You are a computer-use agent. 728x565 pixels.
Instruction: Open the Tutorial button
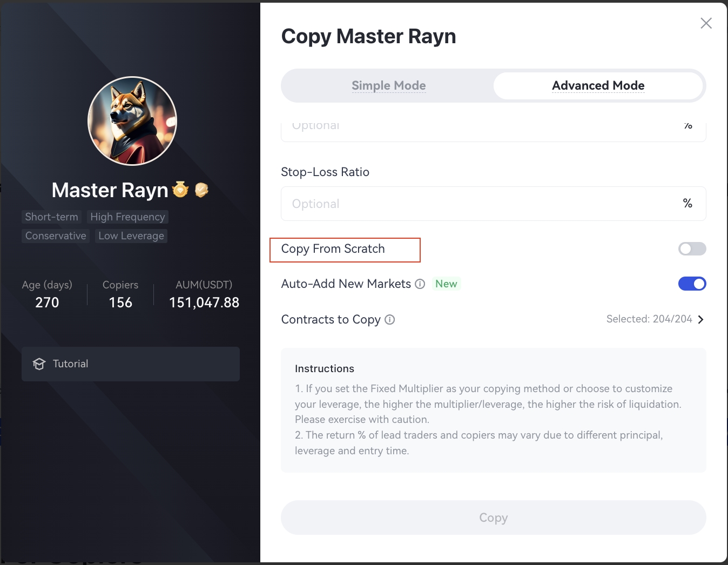pyautogui.click(x=131, y=364)
